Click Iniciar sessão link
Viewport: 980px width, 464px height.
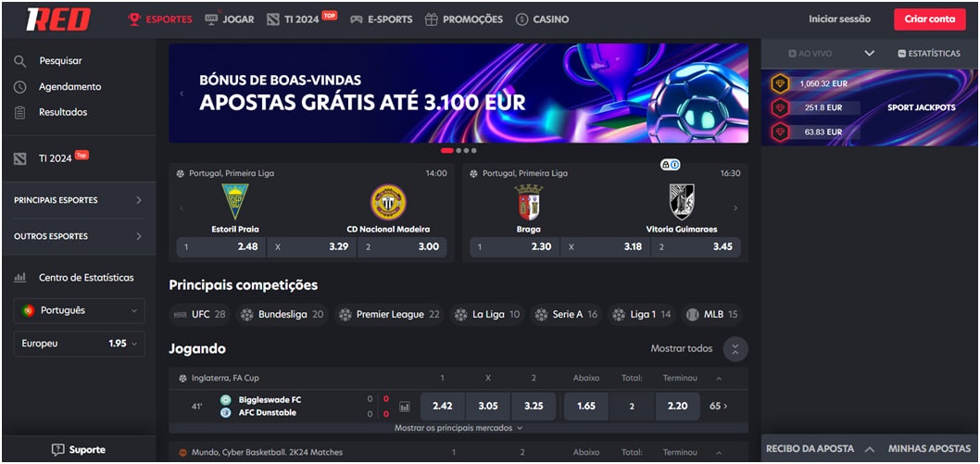[x=839, y=19]
